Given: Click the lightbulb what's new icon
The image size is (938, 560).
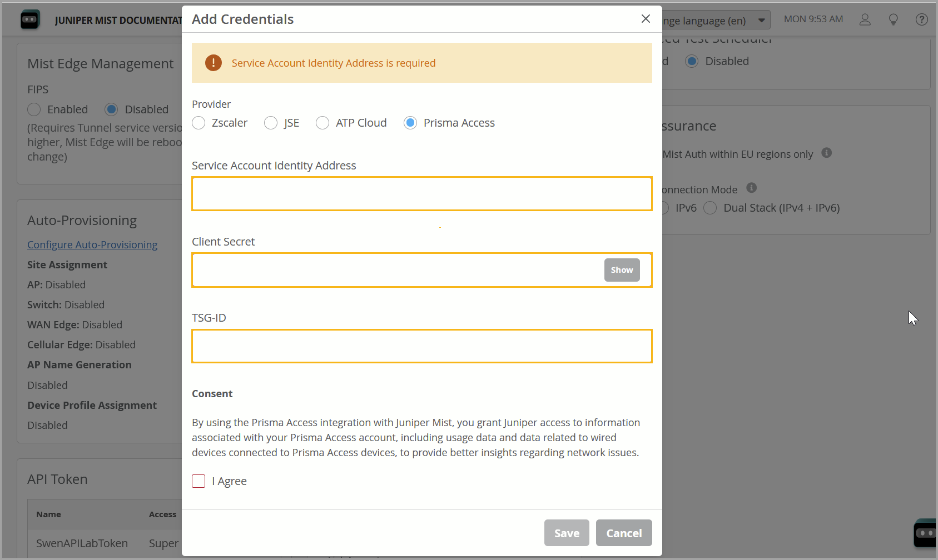Looking at the screenshot, I should (893, 20).
